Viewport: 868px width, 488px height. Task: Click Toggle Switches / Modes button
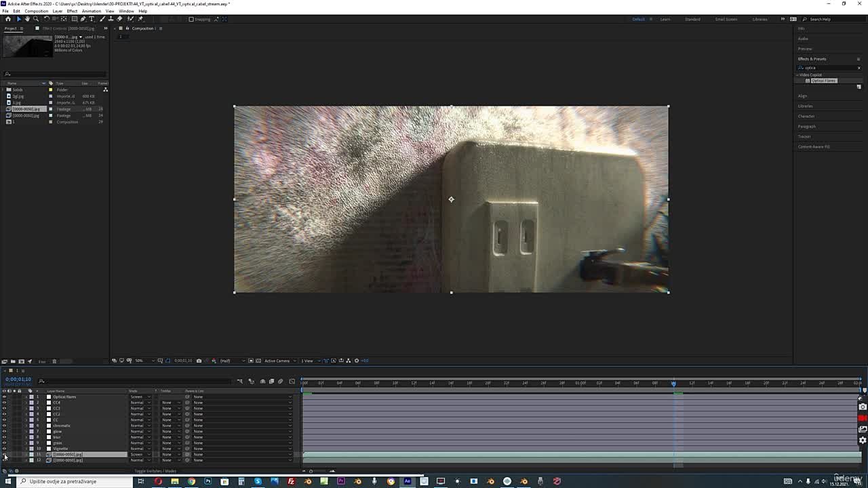point(155,471)
